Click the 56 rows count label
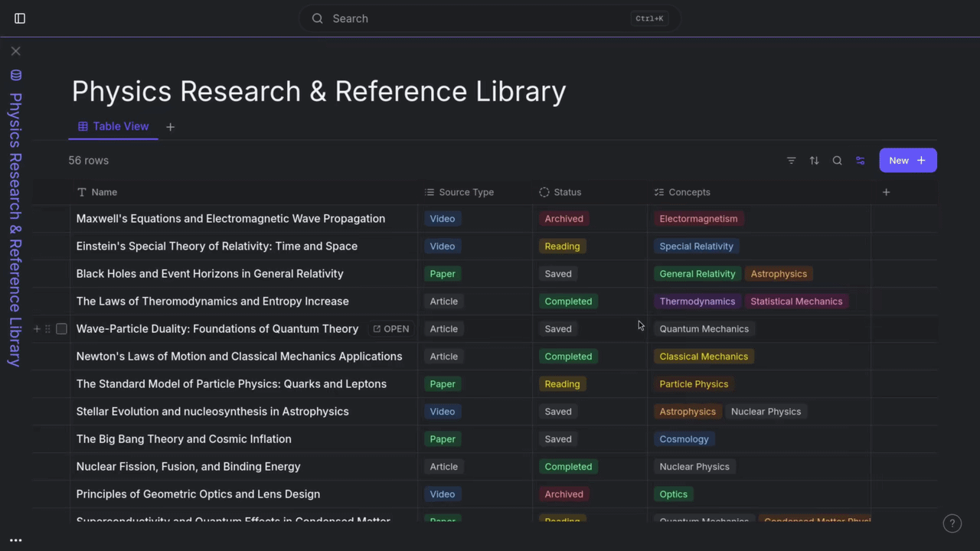 point(89,161)
